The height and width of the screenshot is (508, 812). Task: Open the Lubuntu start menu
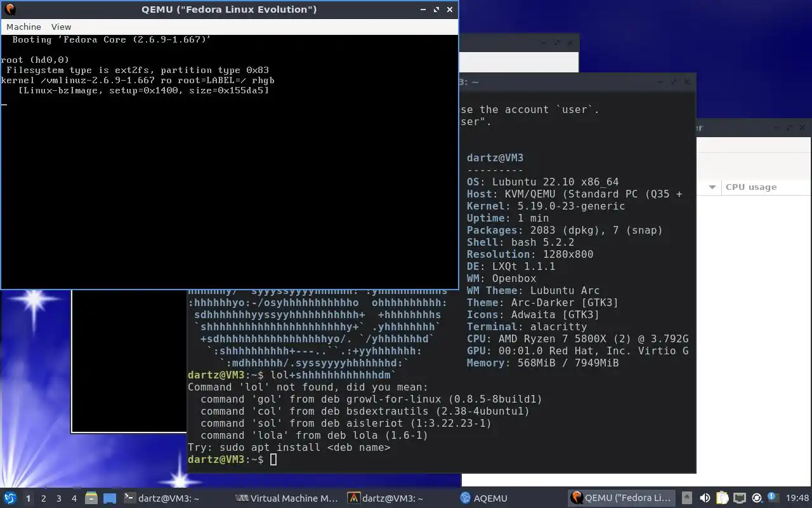point(10,498)
